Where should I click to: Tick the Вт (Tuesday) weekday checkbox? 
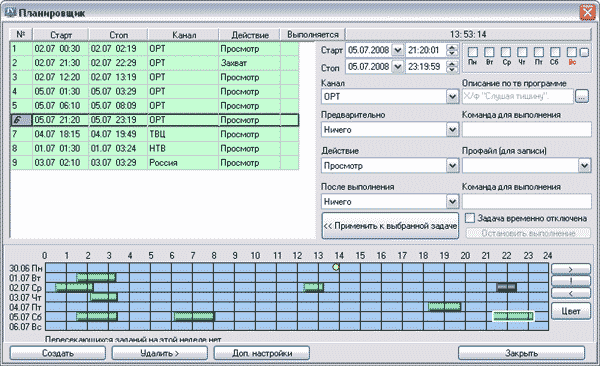pyautogui.click(x=489, y=52)
